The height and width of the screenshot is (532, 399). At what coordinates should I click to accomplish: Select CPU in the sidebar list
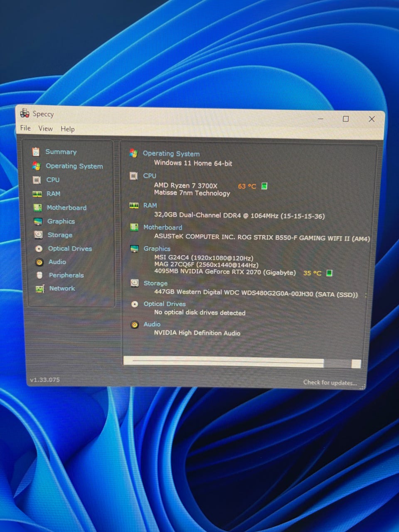[53, 180]
